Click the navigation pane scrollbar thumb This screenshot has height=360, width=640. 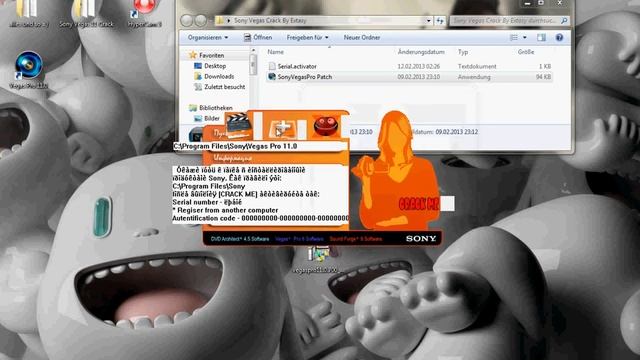[253, 65]
